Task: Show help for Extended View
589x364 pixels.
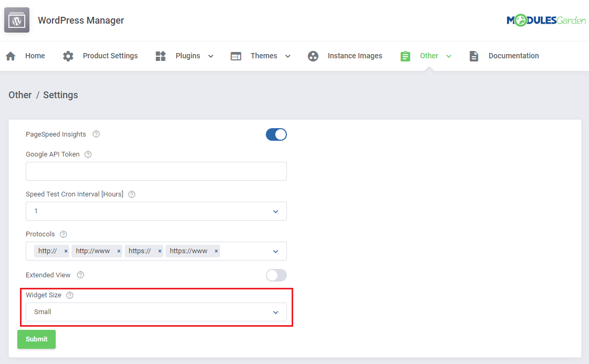Action: [x=80, y=275]
